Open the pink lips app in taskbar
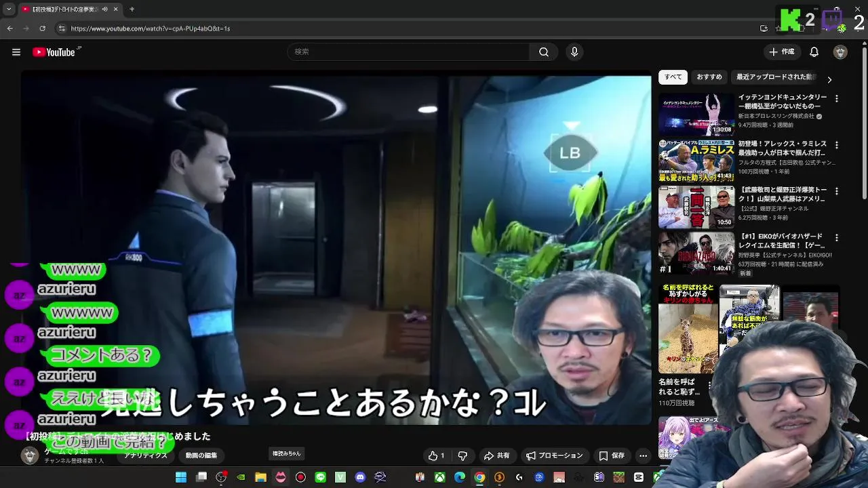 [x=281, y=477]
